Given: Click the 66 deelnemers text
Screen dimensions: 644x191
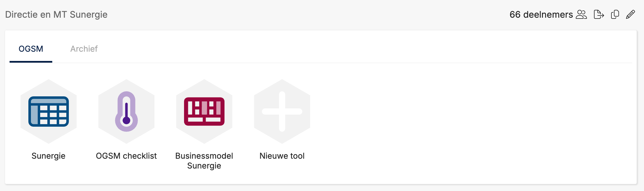Looking at the screenshot, I should 541,14.
